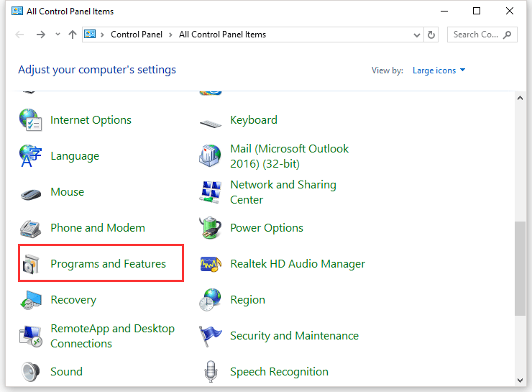The width and height of the screenshot is (532, 392).
Task: Open the Power Options link
Action: (267, 228)
